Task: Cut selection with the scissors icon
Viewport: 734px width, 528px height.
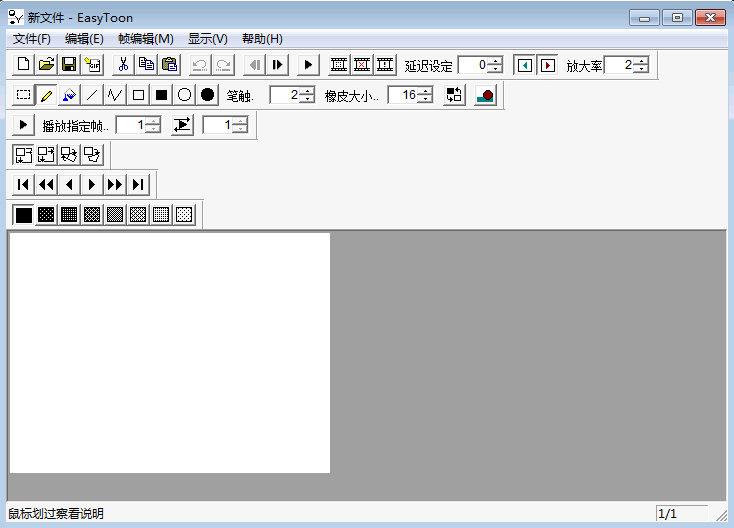Action: [x=123, y=65]
